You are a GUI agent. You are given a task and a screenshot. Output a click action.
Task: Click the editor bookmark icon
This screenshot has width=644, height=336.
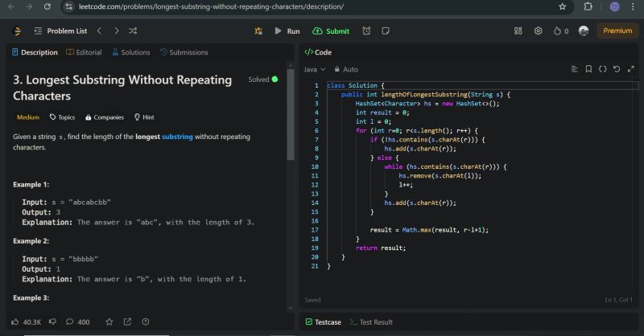[588, 69]
